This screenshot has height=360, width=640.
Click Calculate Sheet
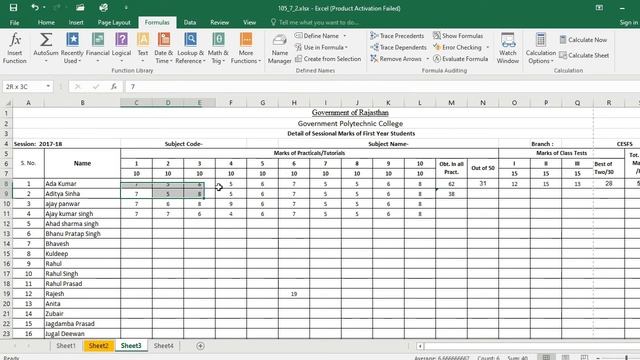click(584, 55)
